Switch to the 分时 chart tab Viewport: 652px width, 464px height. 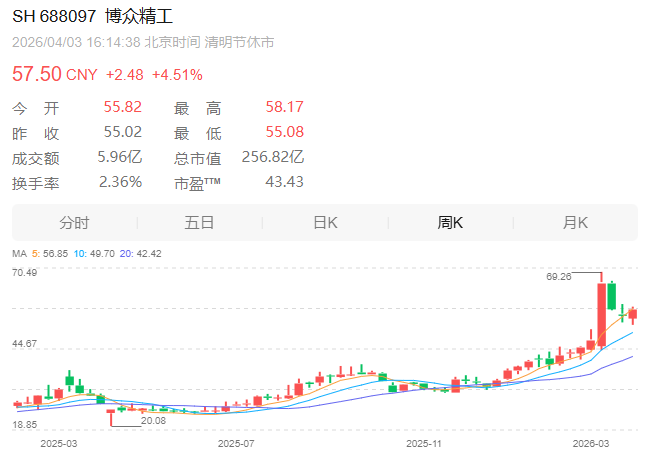coord(74,223)
